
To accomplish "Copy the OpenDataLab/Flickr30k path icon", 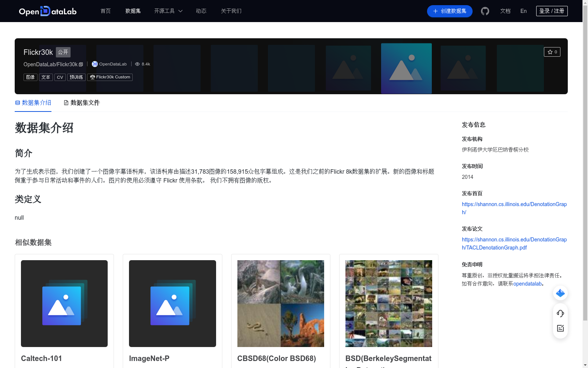I will (81, 64).
